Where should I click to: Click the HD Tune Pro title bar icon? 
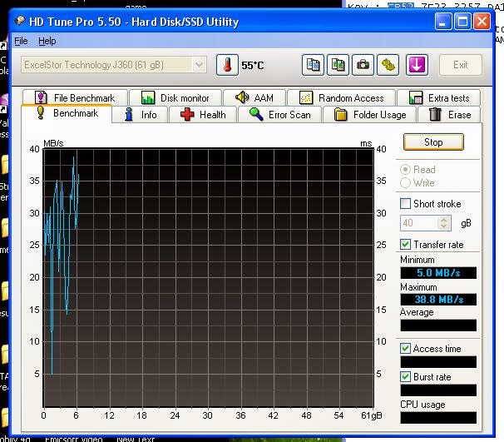click(20, 22)
